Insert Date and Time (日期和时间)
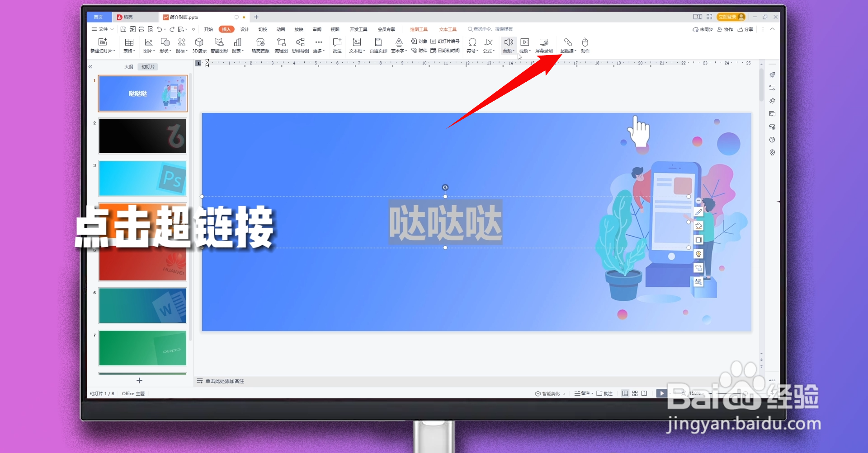 445,51
